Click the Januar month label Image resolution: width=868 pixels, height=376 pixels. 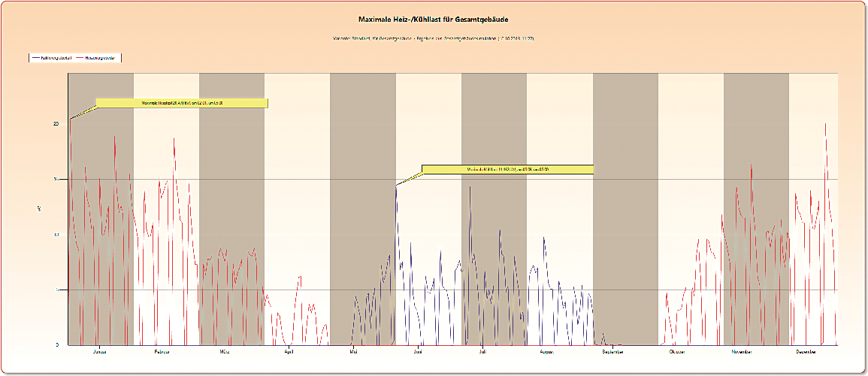point(100,352)
